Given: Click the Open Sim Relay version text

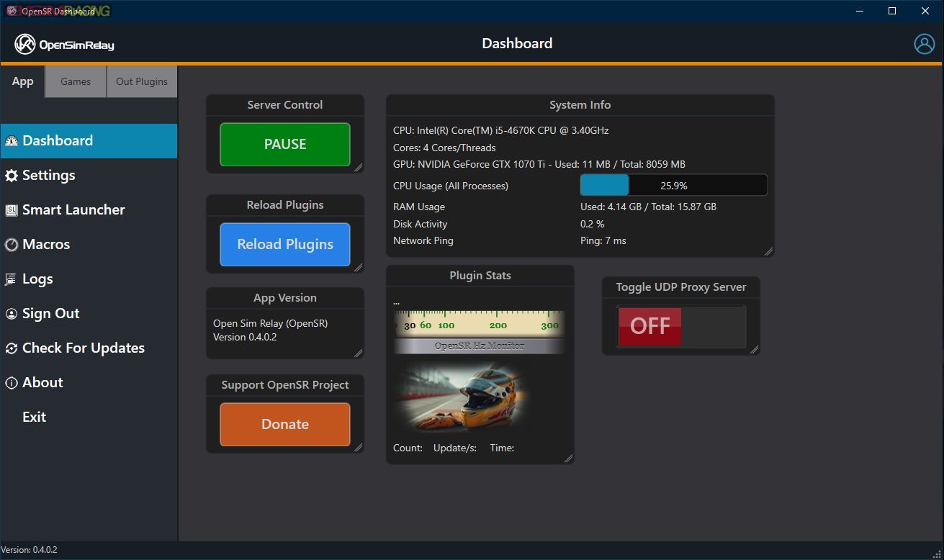Looking at the screenshot, I should [x=271, y=330].
